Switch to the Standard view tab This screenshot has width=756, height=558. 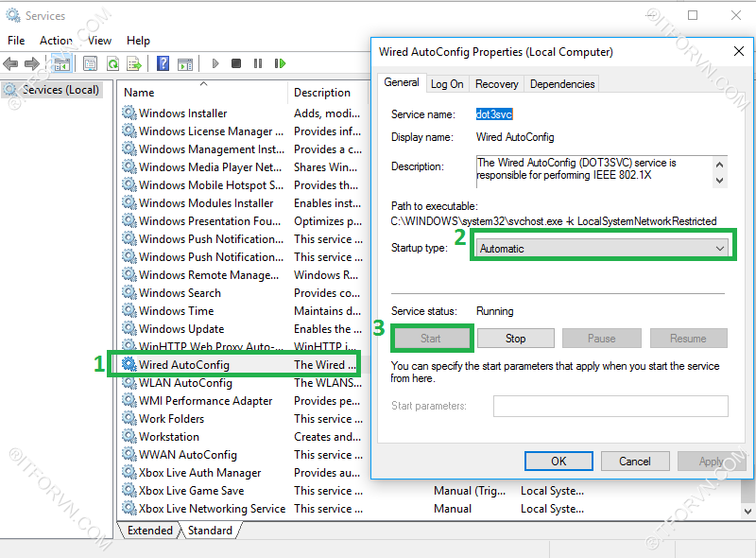point(209,531)
